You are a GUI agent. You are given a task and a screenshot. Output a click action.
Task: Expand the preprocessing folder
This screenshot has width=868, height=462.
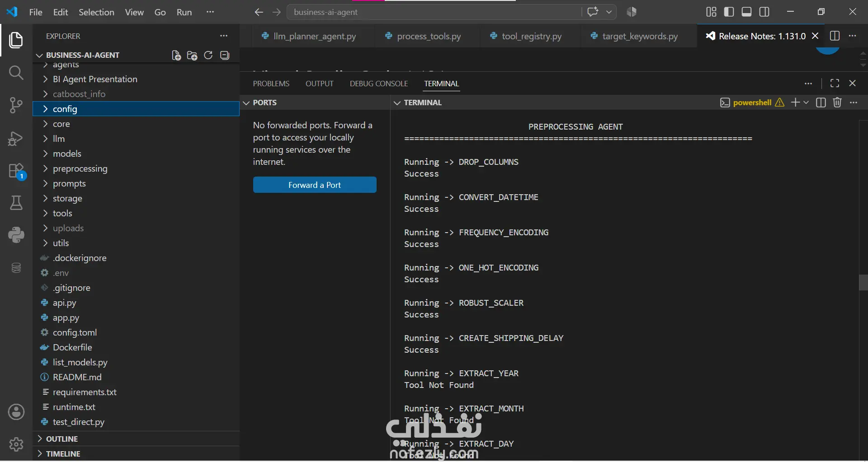[136, 168]
